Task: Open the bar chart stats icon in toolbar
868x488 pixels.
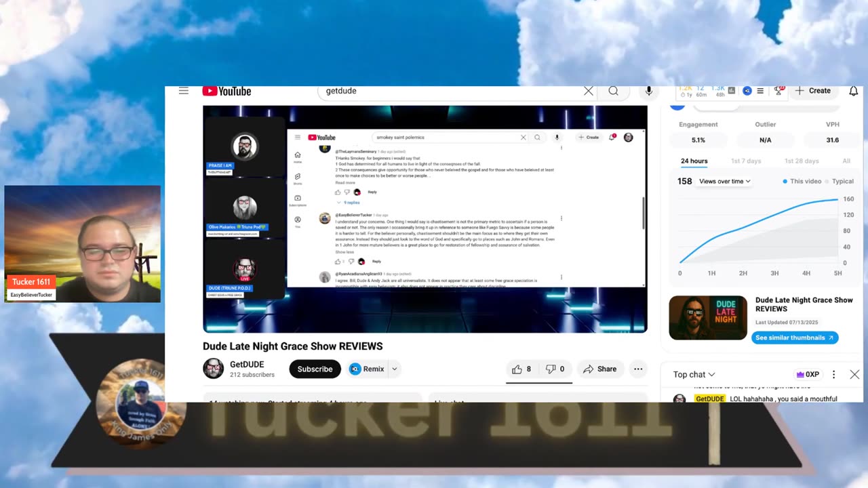Action: [x=732, y=90]
